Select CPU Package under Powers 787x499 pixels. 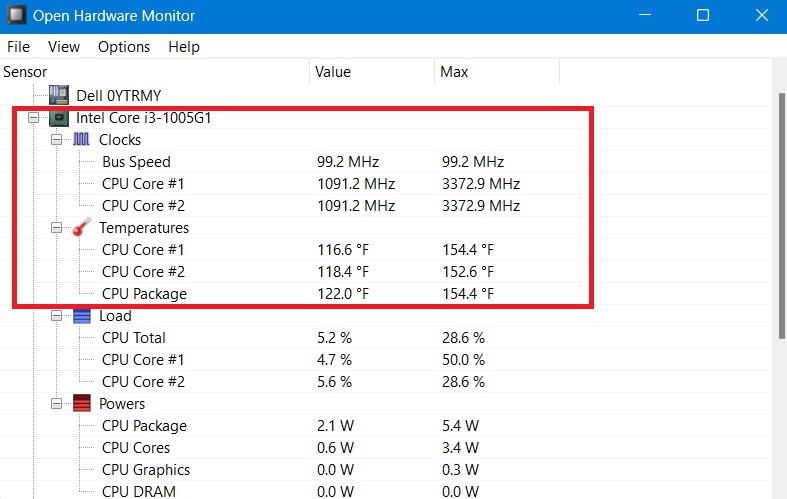coord(145,426)
